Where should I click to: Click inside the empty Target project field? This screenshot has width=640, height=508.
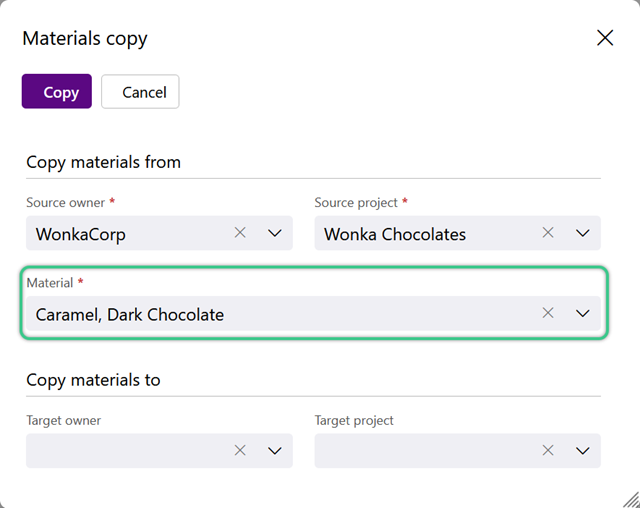pos(458,451)
